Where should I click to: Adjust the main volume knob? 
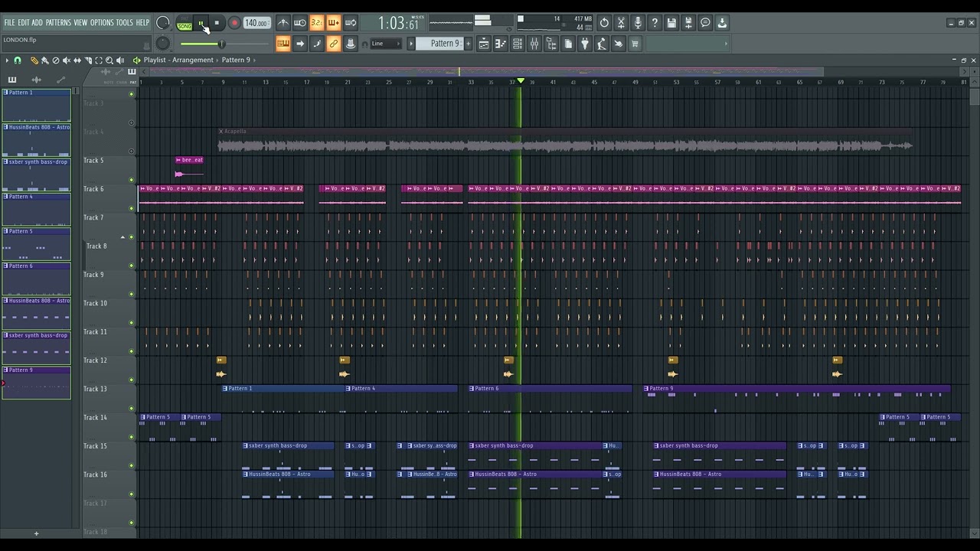point(163,23)
